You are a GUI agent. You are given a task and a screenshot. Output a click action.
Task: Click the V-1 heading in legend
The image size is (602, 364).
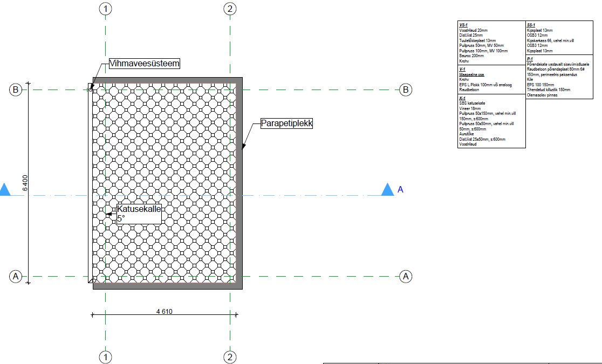tap(462, 70)
